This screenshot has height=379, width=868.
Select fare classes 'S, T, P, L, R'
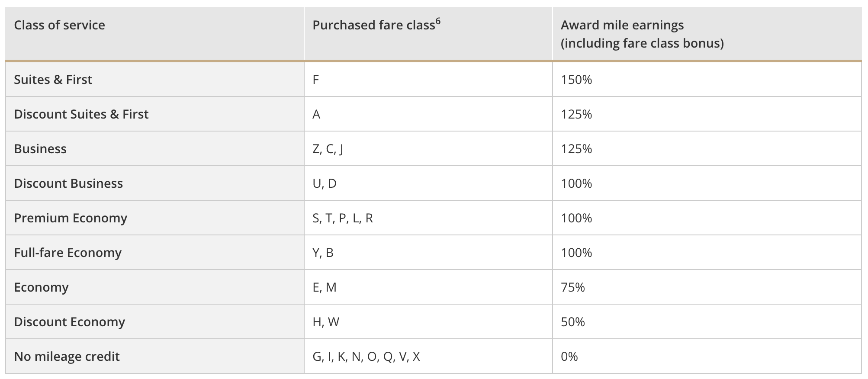342,218
